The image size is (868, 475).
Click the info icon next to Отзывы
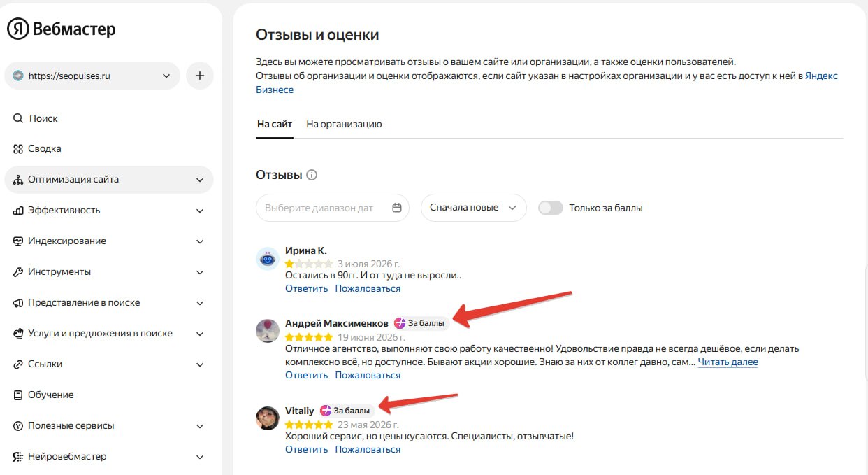click(312, 175)
